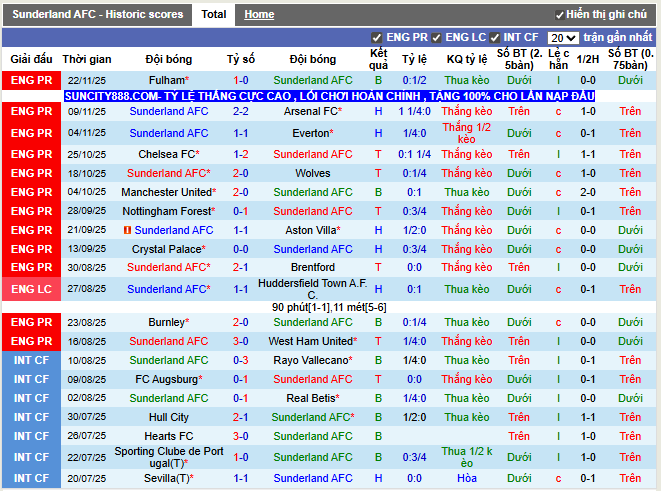This screenshot has width=661, height=491.
Task: Toggle the ENG LC filter checkbox
Action: pyautogui.click(x=437, y=38)
